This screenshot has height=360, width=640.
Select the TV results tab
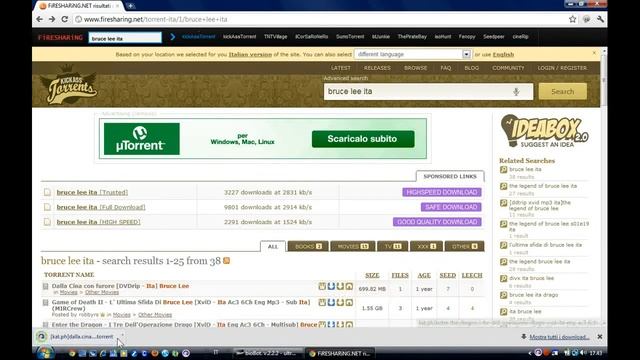(393, 246)
